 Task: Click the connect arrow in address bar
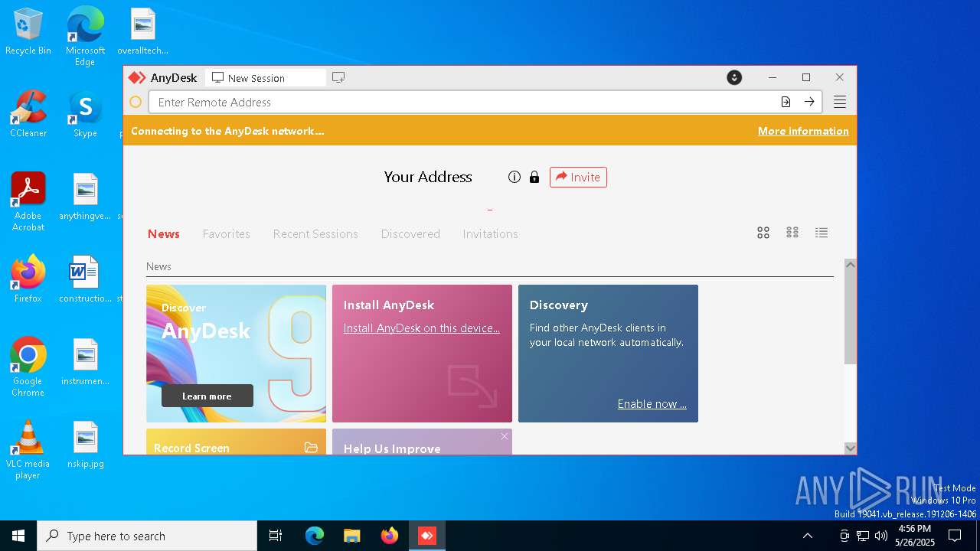[809, 102]
